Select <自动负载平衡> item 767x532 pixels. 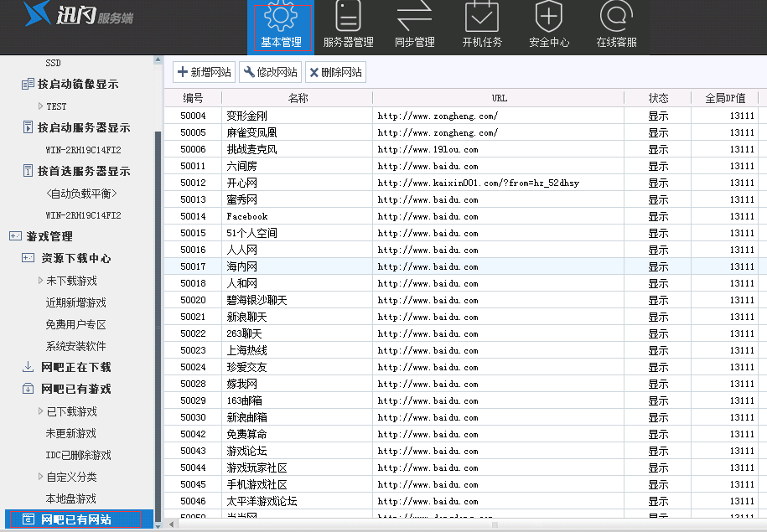tap(81, 194)
